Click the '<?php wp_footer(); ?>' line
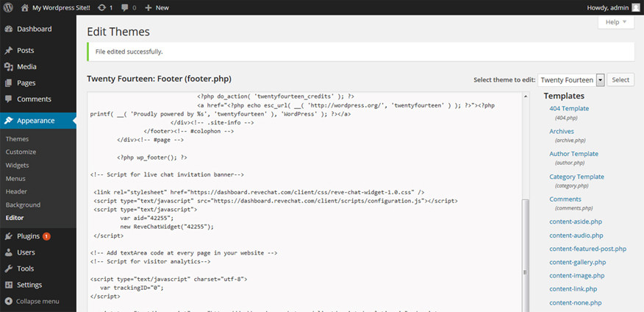This screenshot has height=312, width=644. pos(152,157)
